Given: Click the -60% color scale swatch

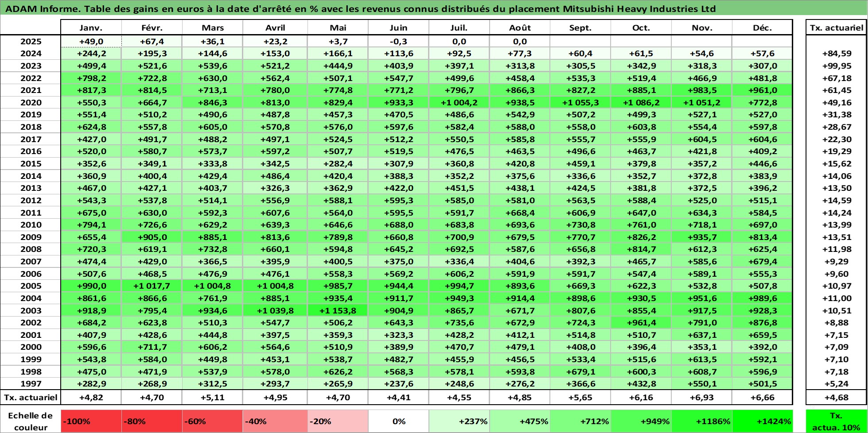Looking at the screenshot, I should (x=212, y=421).
